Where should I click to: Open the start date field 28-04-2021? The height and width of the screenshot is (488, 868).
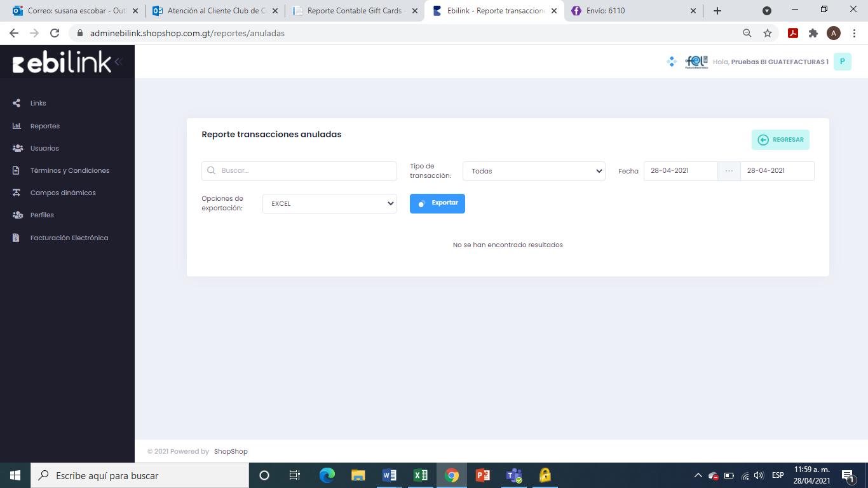tap(681, 171)
